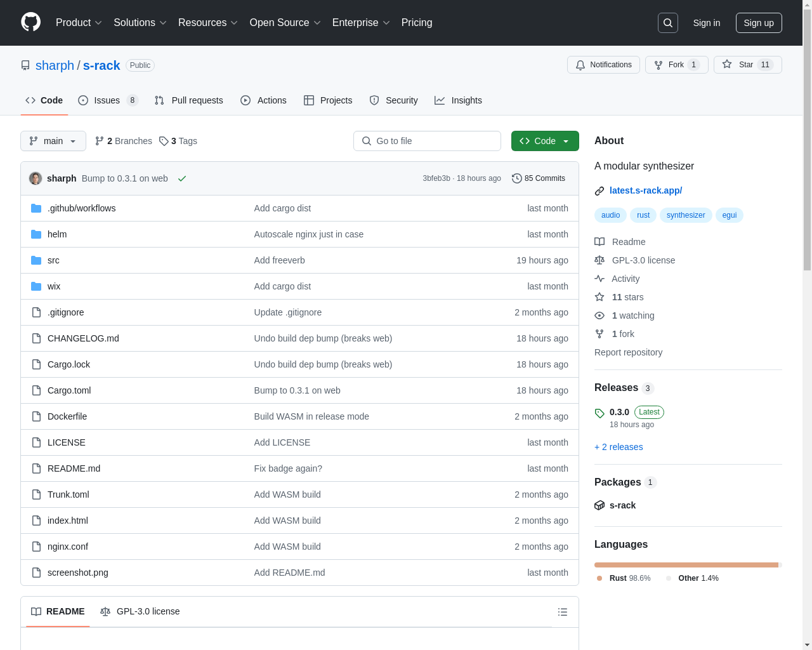Open the Issues tab
Image resolution: width=812 pixels, height=650 pixels.
[x=108, y=100]
